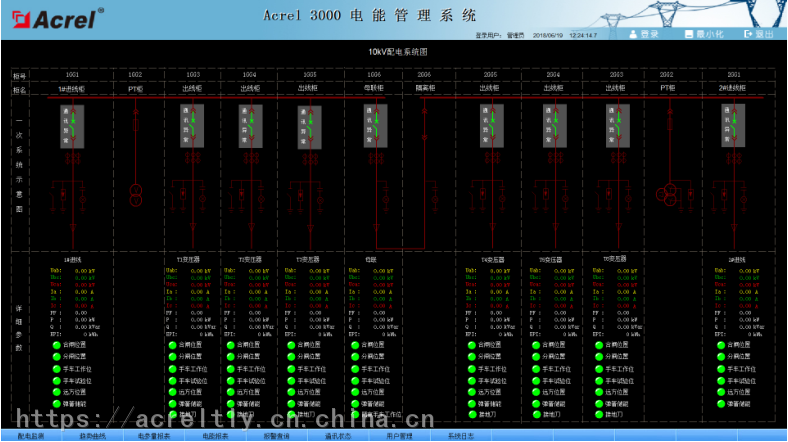Open the 趋势曲线 tab

(92, 436)
